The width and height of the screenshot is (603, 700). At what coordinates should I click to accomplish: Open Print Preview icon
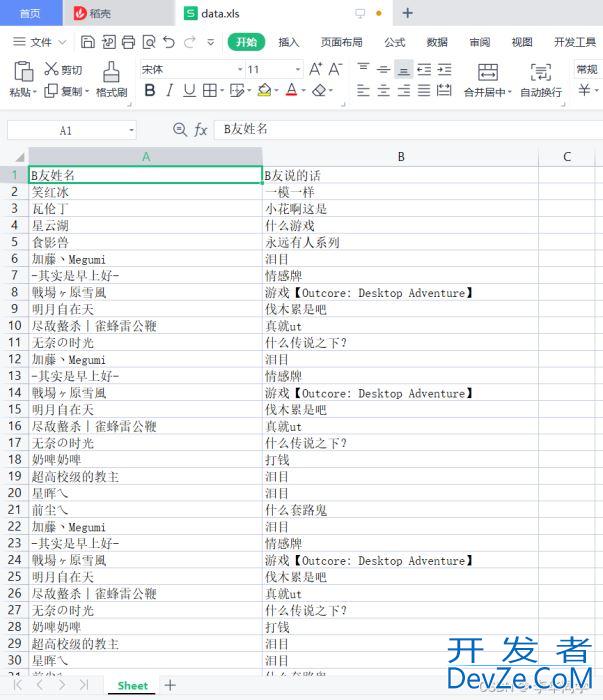coord(149,42)
